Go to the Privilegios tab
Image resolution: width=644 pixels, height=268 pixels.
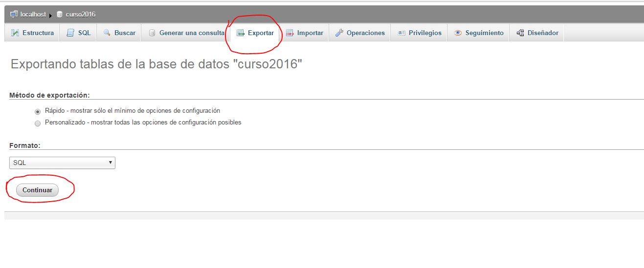(x=419, y=33)
